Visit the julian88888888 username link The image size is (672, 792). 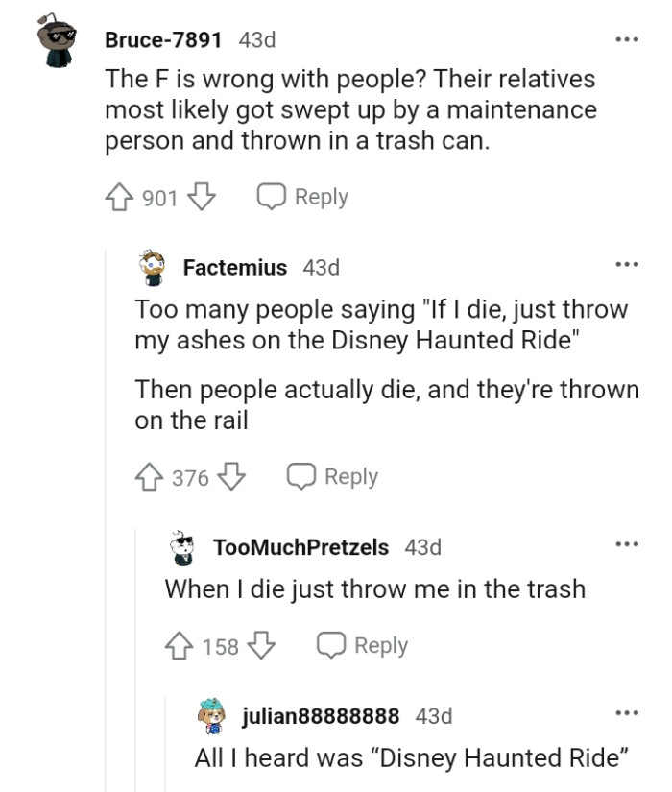tap(320, 715)
